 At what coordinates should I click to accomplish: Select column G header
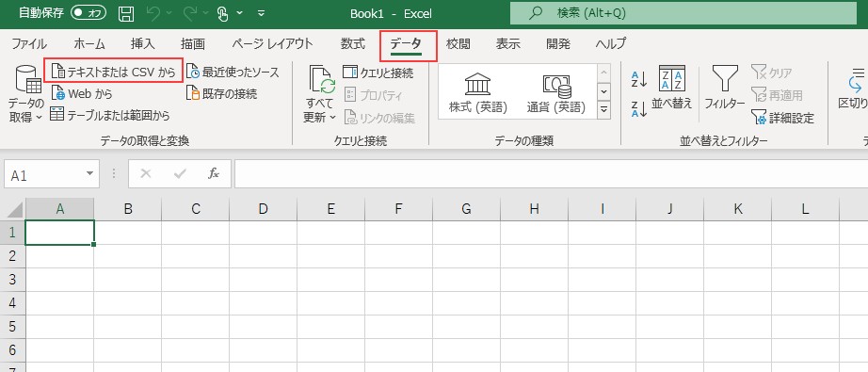point(467,209)
